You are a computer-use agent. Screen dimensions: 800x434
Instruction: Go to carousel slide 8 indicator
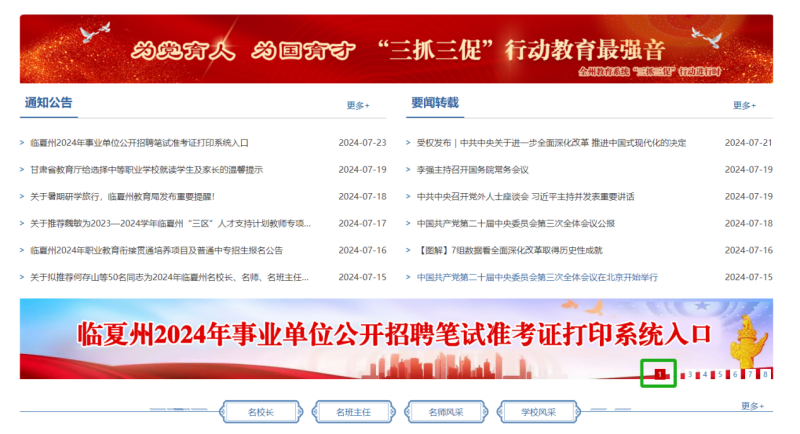tap(765, 375)
